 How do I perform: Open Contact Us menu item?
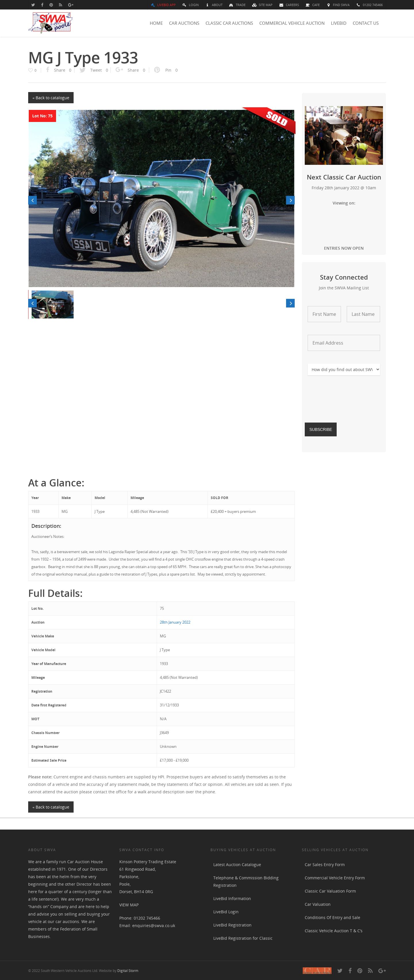(366, 23)
